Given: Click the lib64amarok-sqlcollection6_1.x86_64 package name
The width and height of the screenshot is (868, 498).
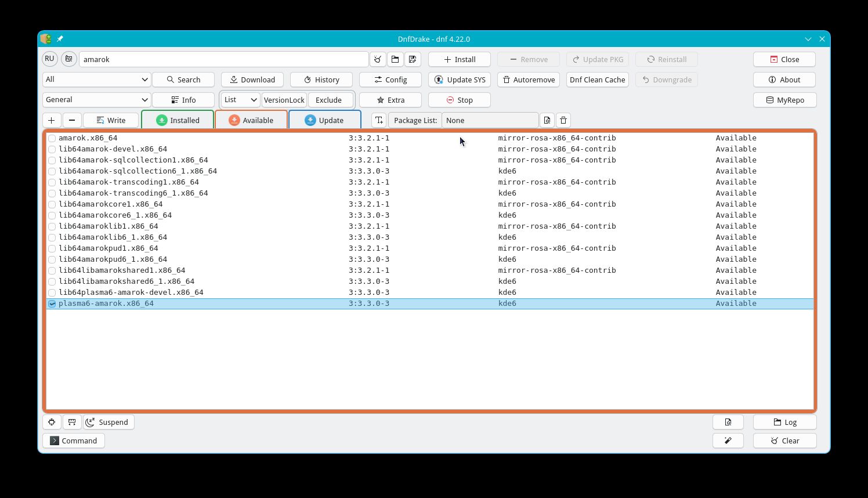Looking at the screenshot, I should click(138, 171).
